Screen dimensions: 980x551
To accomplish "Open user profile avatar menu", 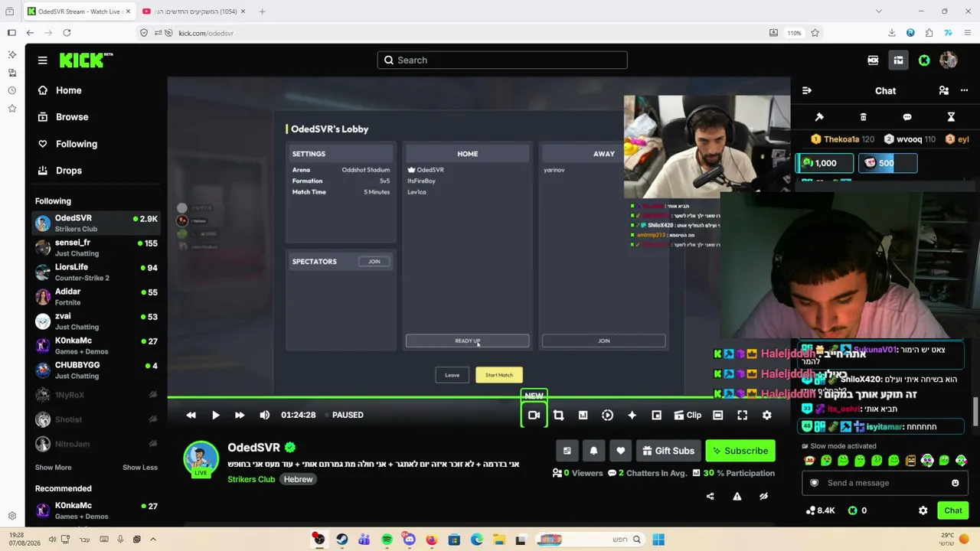I will pos(948,60).
